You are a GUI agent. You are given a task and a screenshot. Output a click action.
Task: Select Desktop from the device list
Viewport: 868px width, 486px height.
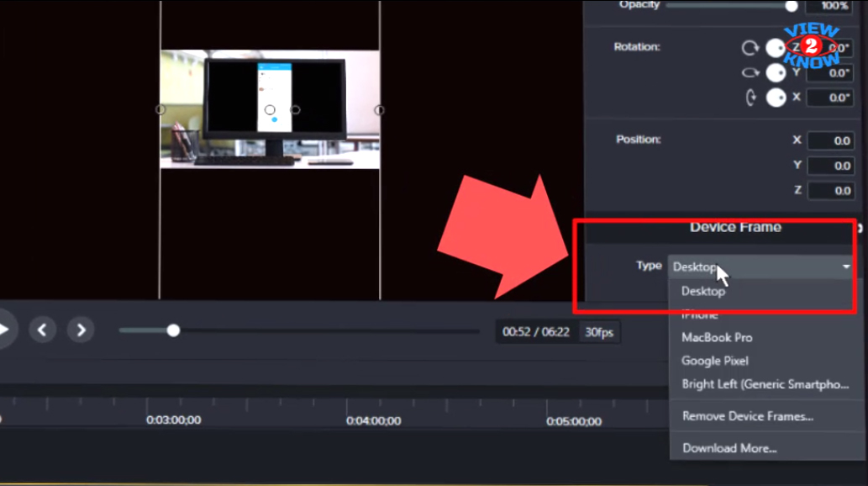(x=703, y=292)
